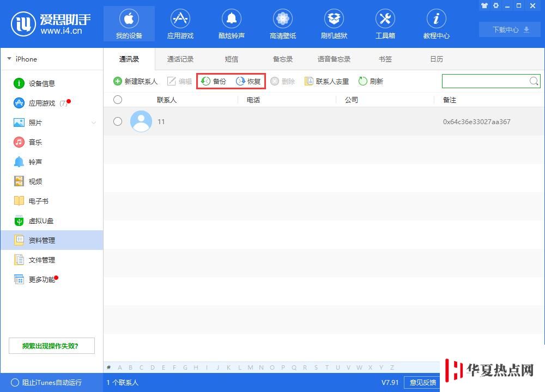Click 刷新 refresh button

(x=371, y=81)
